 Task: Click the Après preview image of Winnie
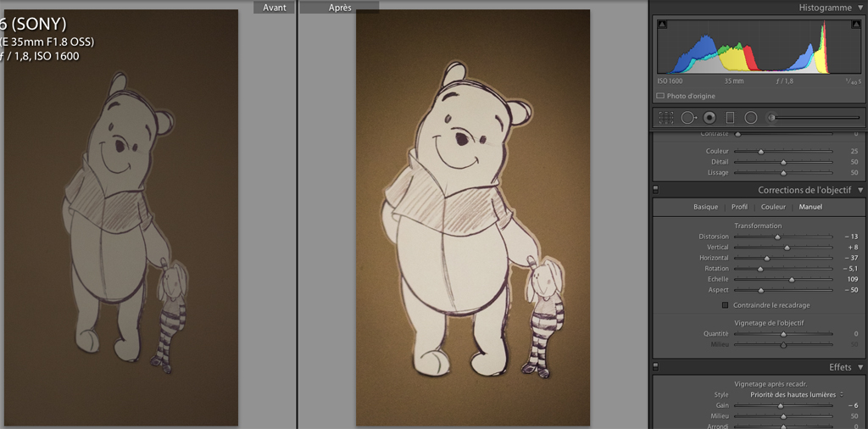click(x=473, y=218)
